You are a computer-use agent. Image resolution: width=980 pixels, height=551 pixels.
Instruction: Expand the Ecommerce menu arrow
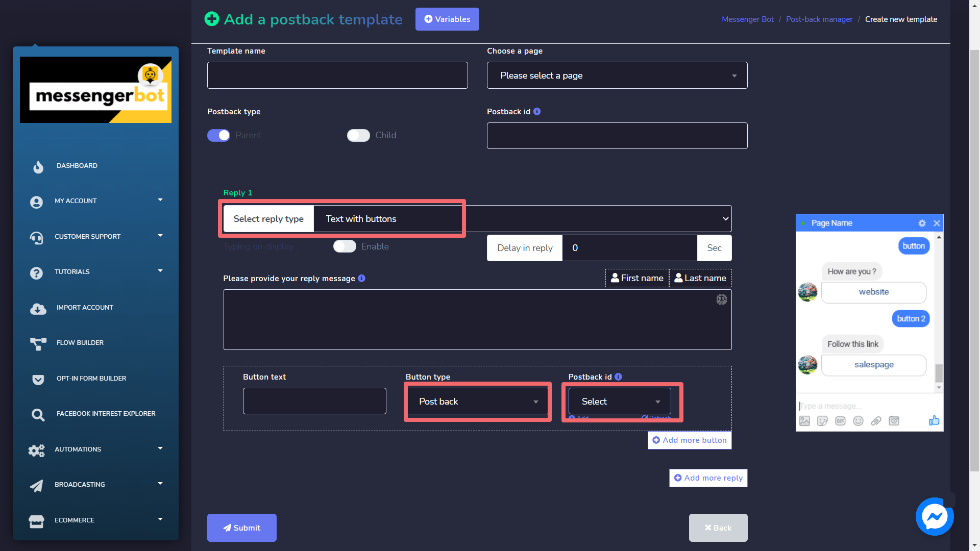point(160,519)
